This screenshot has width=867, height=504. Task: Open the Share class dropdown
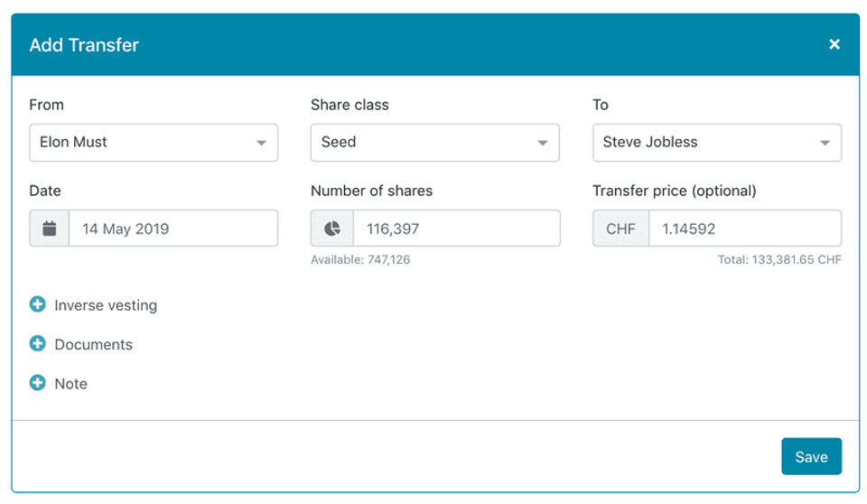click(434, 143)
